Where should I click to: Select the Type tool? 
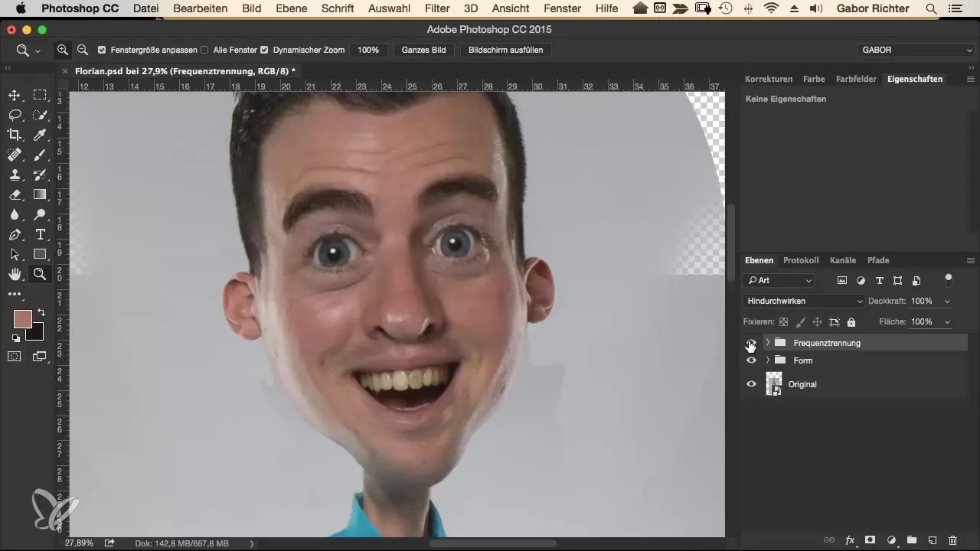point(40,235)
